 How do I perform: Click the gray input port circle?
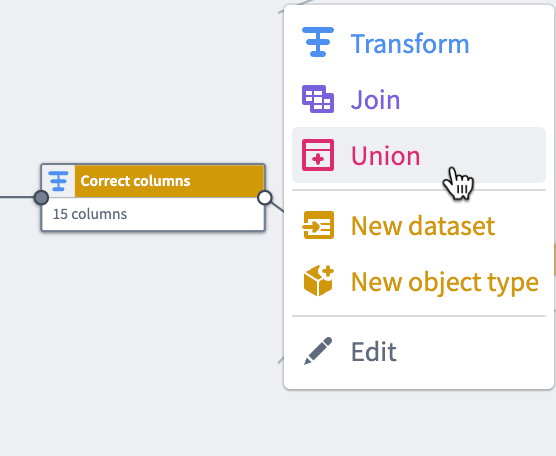coord(41,198)
